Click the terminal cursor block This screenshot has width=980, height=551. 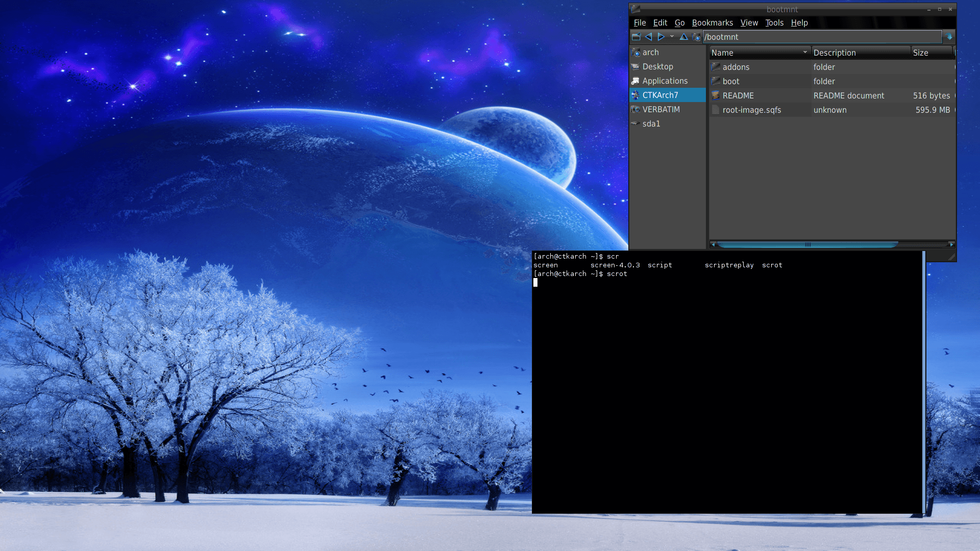(x=535, y=283)
